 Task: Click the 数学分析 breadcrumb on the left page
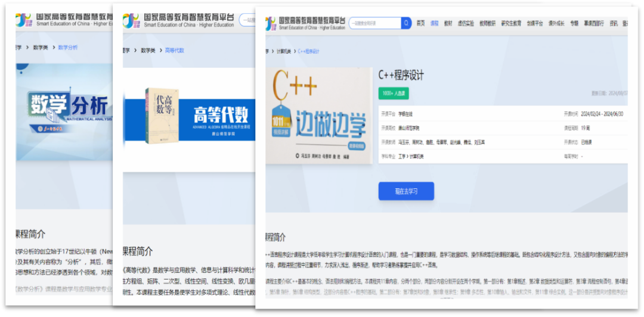click(x=68, y=47)
